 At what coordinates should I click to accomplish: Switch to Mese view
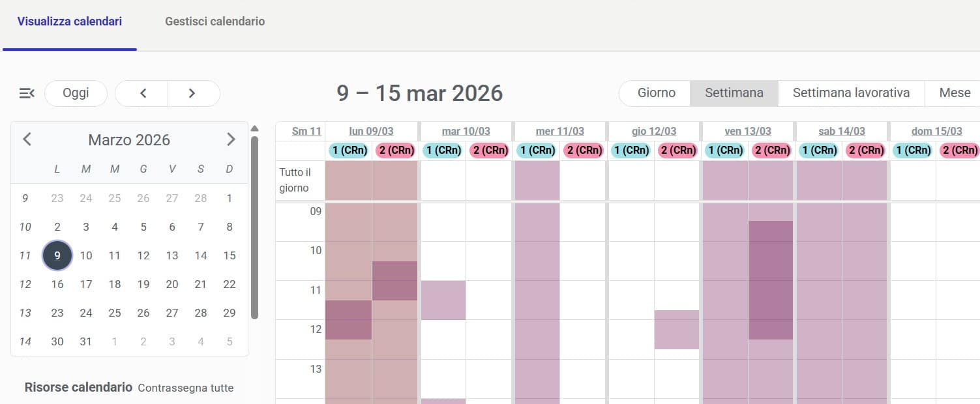pyautogui.click(x=955, y=93)
